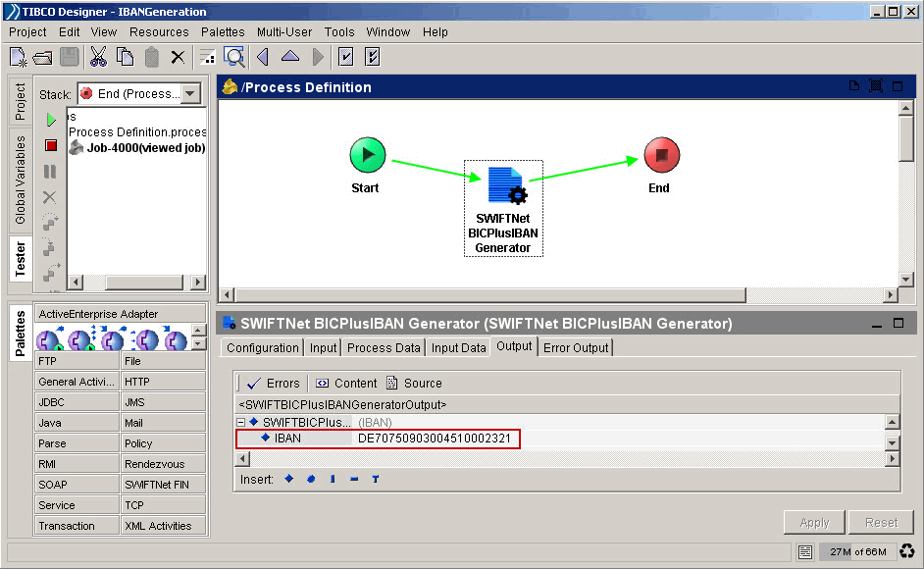
Task: Click the Cut scissors icon
Action: coord(98,57)
